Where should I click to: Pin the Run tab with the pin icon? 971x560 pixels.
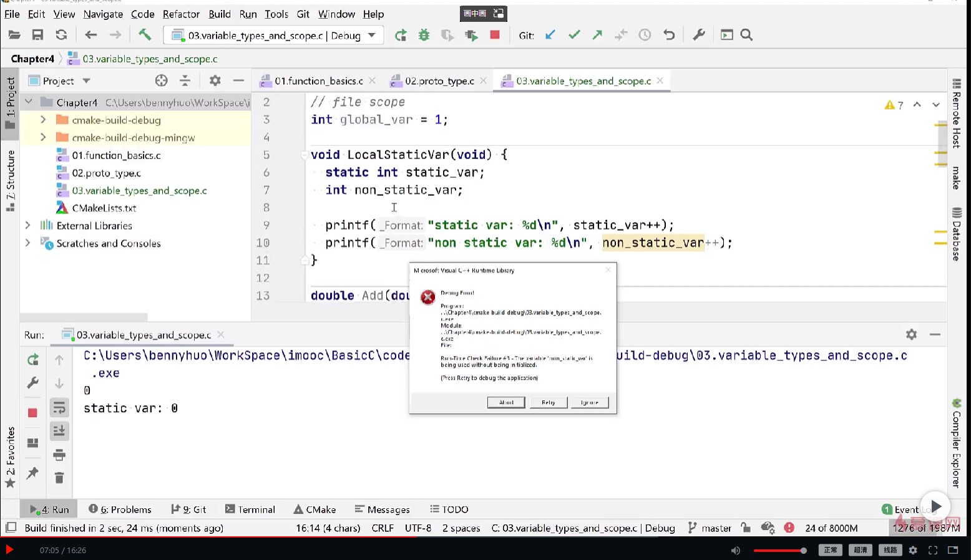[x=33, y=473]
